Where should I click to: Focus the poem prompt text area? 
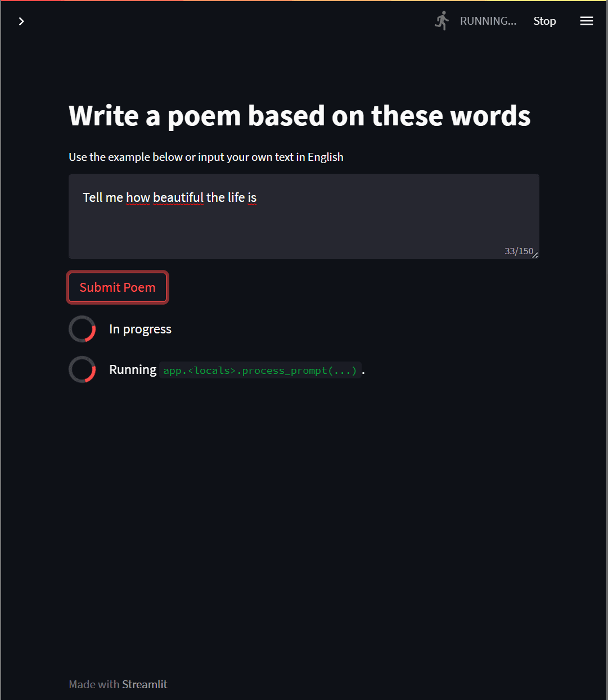point(304,216)
